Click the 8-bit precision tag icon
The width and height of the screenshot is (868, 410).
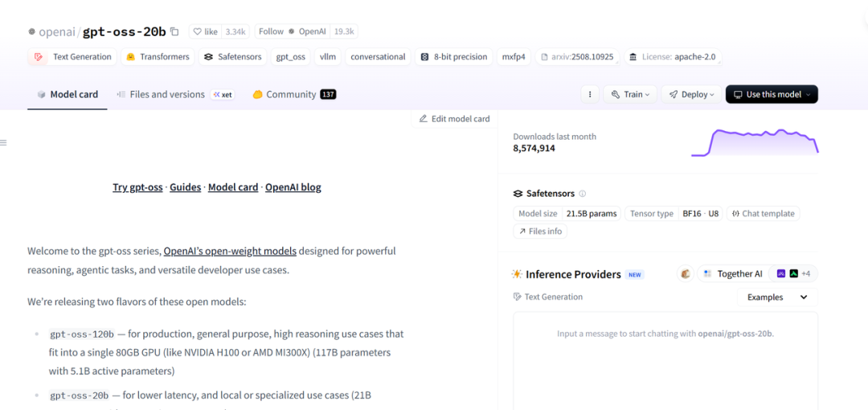(424, 56)
